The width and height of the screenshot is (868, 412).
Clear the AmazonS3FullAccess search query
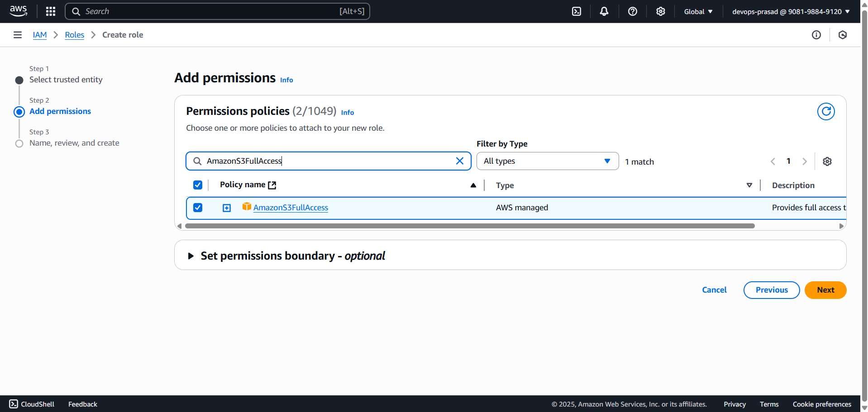pyautogui.click(x=459, y=161)
